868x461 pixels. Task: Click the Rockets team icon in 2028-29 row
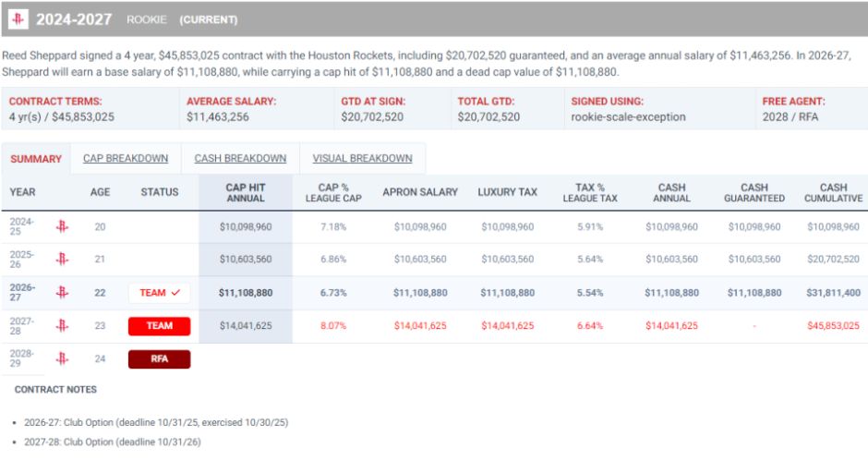coord(62,358)
